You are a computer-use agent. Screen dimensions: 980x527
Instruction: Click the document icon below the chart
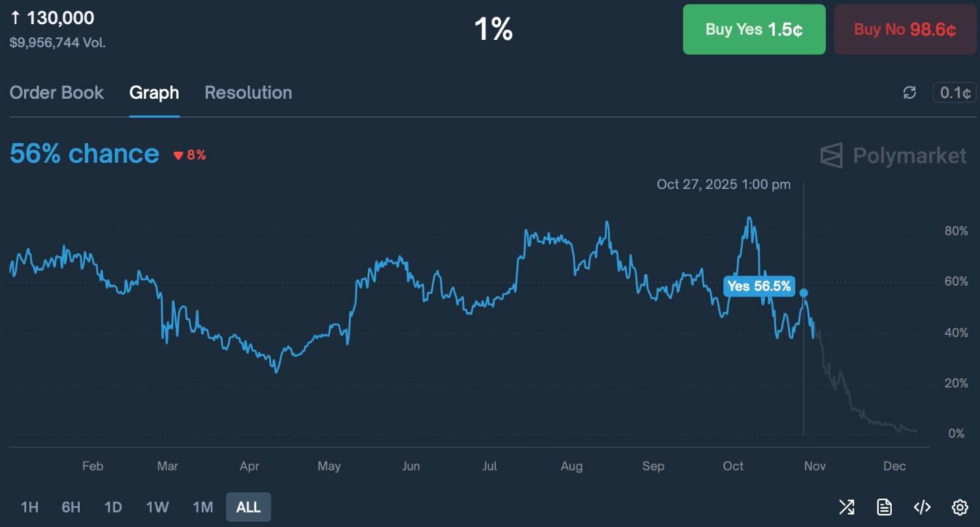click(884, 507)
